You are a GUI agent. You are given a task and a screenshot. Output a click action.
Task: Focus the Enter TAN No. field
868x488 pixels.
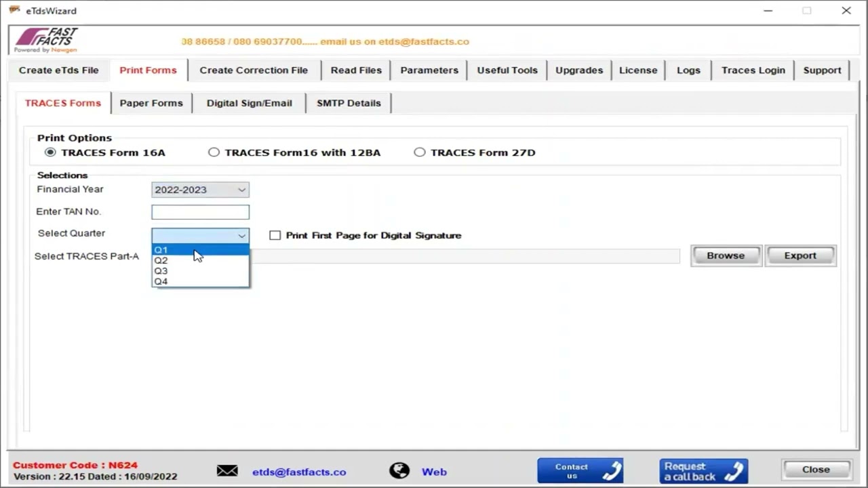click(200, 212)
